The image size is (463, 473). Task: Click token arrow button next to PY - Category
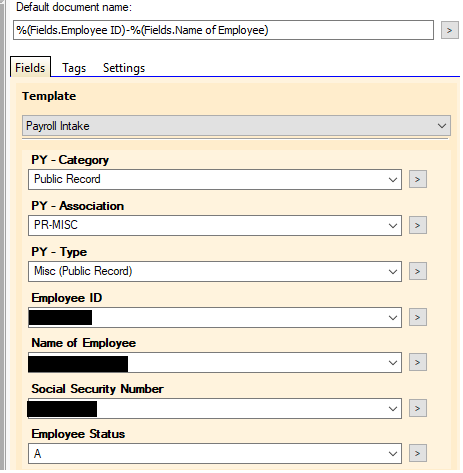pyautogui.click(x=418, y=179)
